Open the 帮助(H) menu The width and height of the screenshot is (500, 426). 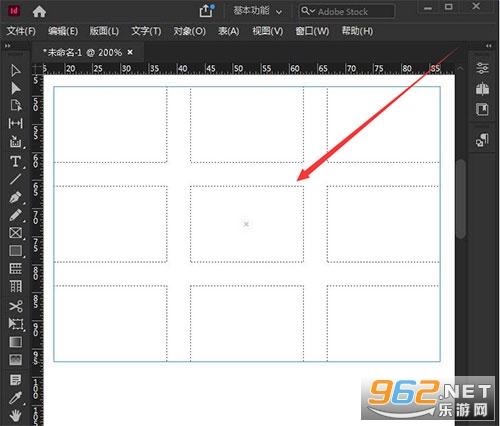357,31
